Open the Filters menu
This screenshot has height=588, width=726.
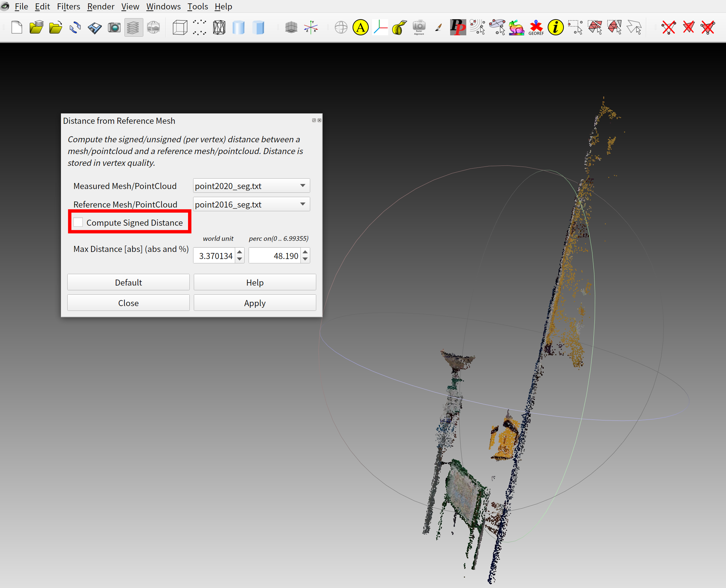tap(68, 6)
